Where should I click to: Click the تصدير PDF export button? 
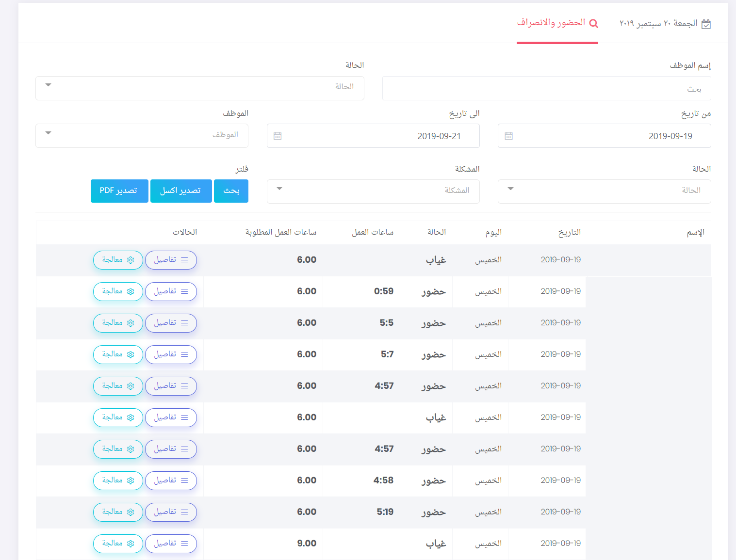coord(119,191)
